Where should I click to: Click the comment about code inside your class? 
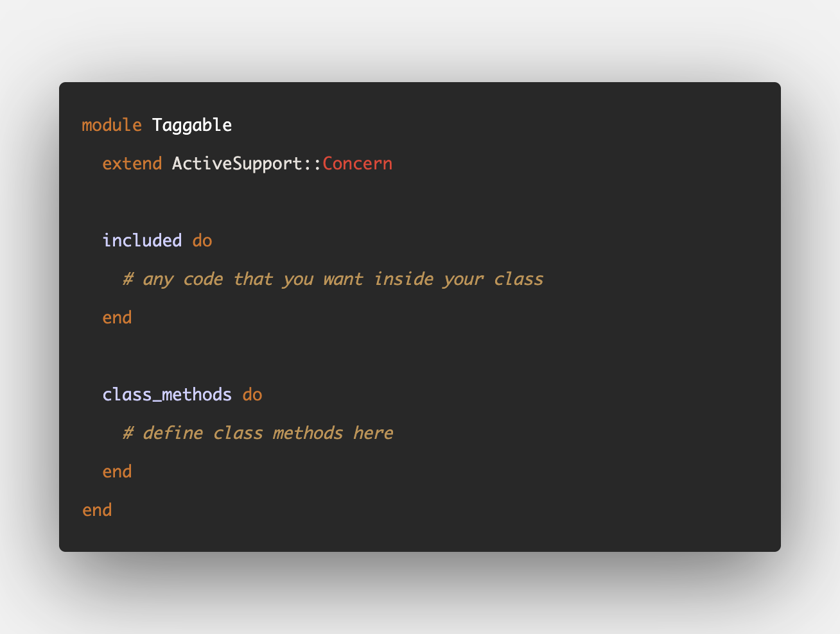click(x=333, y=279)
